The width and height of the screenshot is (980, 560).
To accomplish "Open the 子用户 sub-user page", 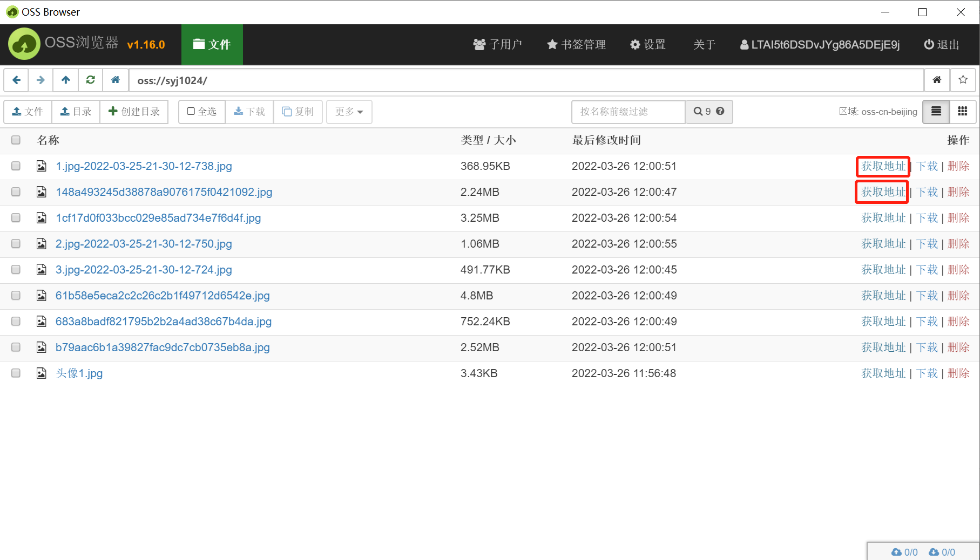I will pos(497,45).
